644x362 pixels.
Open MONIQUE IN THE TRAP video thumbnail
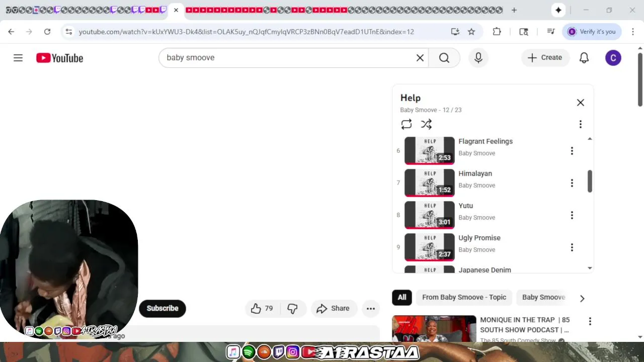point(434,329)
